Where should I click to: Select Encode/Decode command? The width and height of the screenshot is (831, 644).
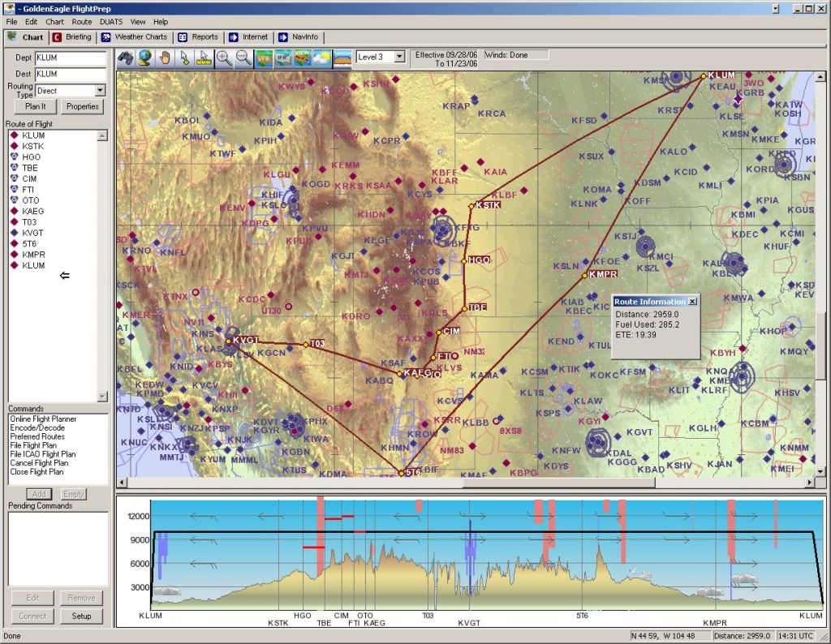tap(37, 428)
